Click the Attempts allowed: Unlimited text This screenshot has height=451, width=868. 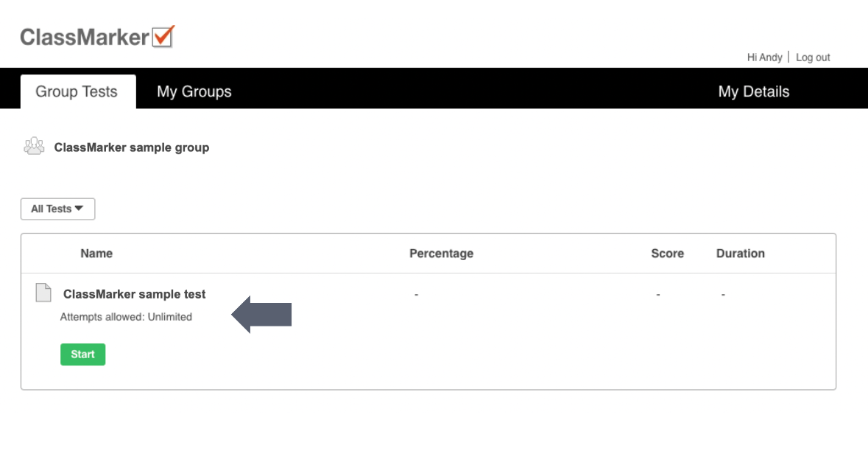[126, 317]
